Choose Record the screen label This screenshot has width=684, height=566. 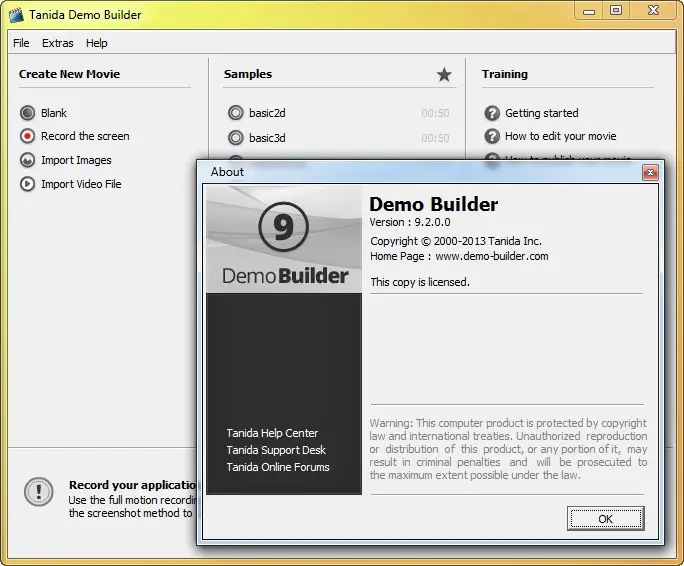(85, 136)
